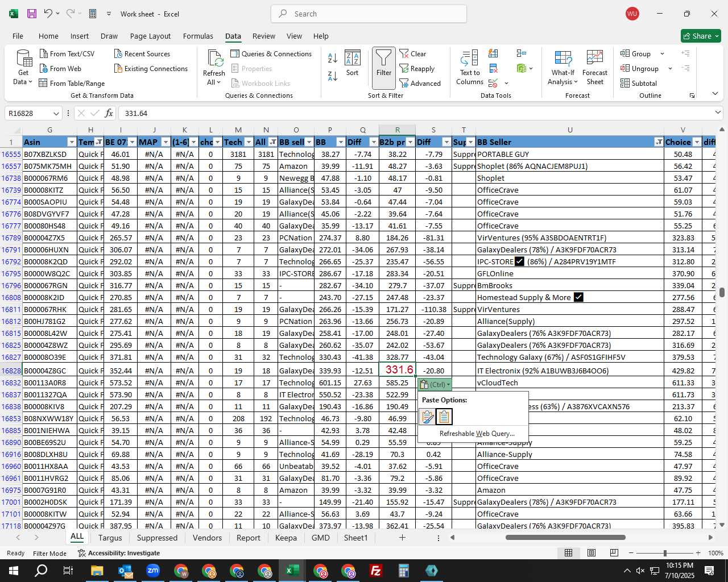Image resolution: width=728 pixels, height=582 pixels.
Task: Click Accessibility: Investigate in status bar
Action: pos(119,553)
